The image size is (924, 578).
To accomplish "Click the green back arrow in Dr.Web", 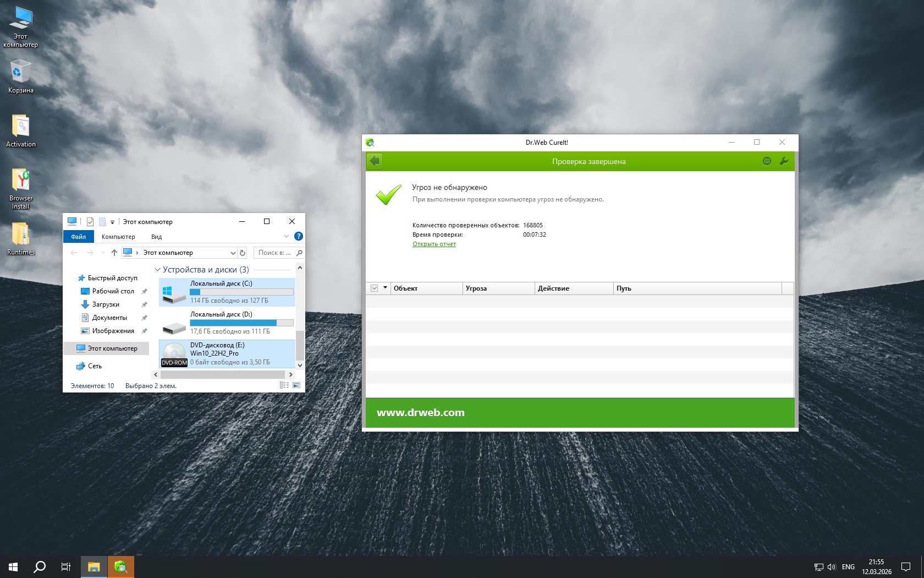I will 375,161.
